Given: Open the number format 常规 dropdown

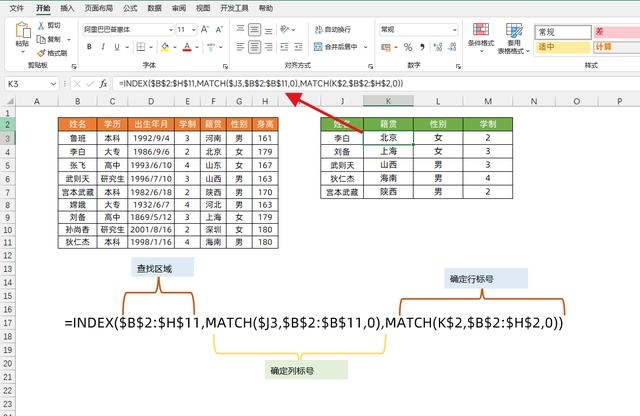Looking at the screenshot, I should (x=454, y=29).
